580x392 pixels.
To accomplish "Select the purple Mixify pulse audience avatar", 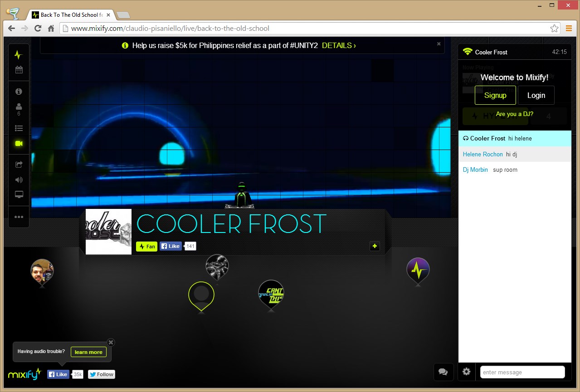I will point(418,270).
